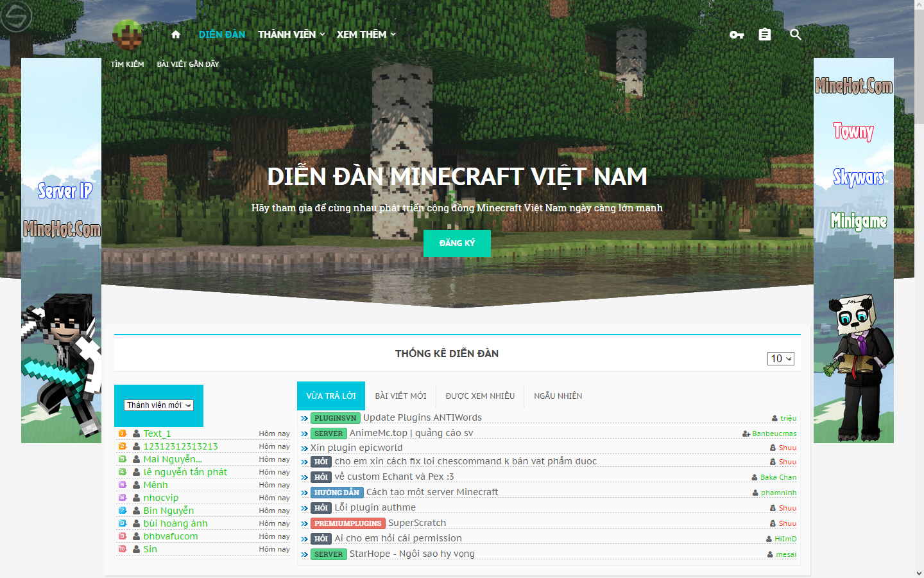Click the PREMIUMPLUGINS tag
Screen dimensions: 924x578
(x=348, y=523)
